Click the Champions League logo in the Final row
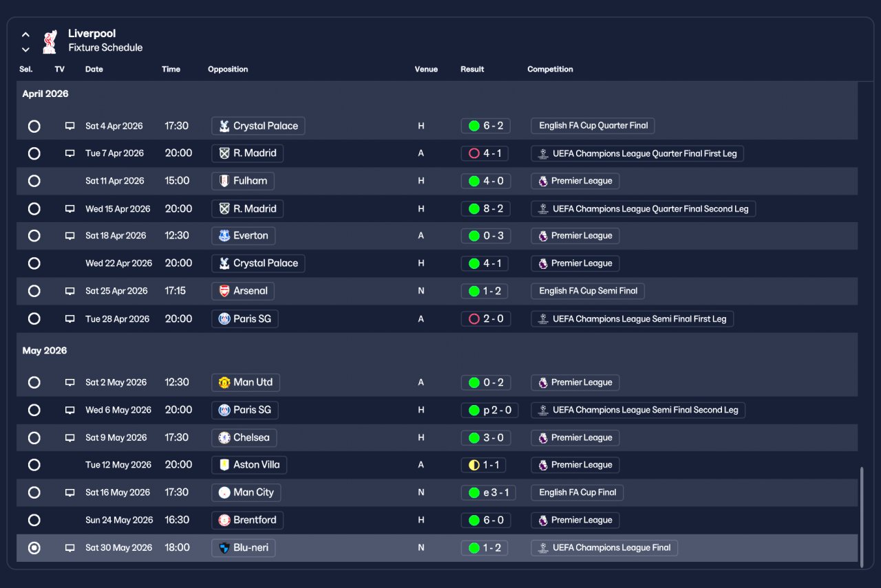Screen dimensions: 881x588 point(543,548)
